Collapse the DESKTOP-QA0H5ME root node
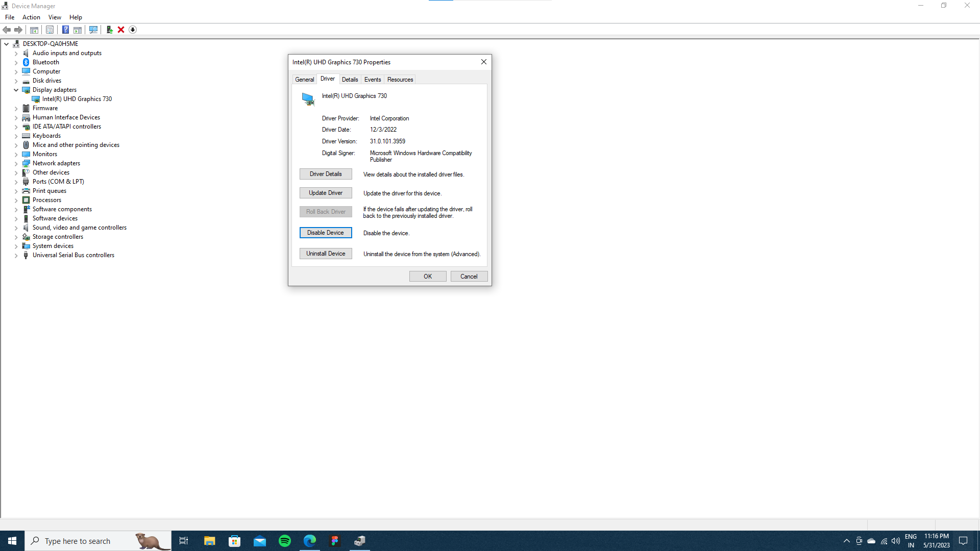Screen dimensions: 980x551 coord(7,44)
